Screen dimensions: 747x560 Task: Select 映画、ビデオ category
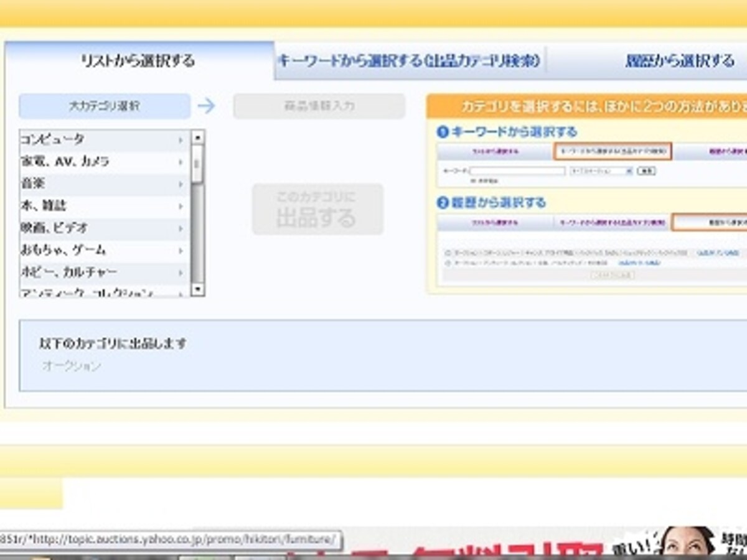[104, 228]
